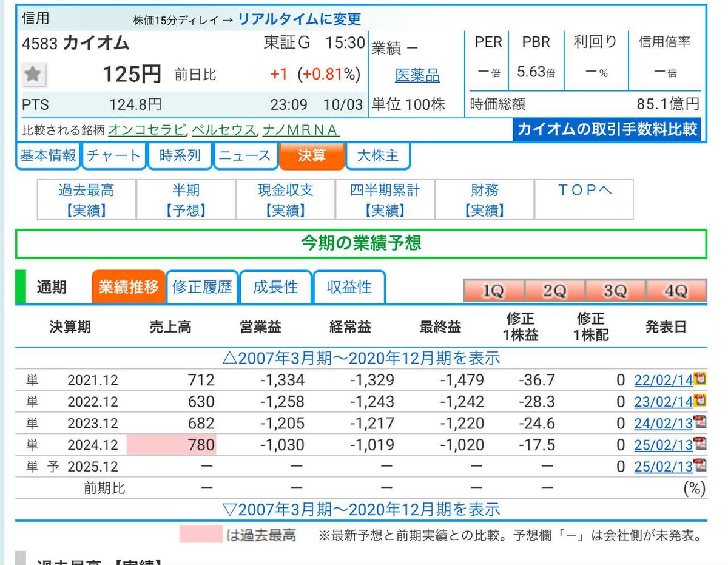The image size is (728, 565).
Task: Open the PDF icon beside the 24/02/13 date
Action: (x=701, y=423)
